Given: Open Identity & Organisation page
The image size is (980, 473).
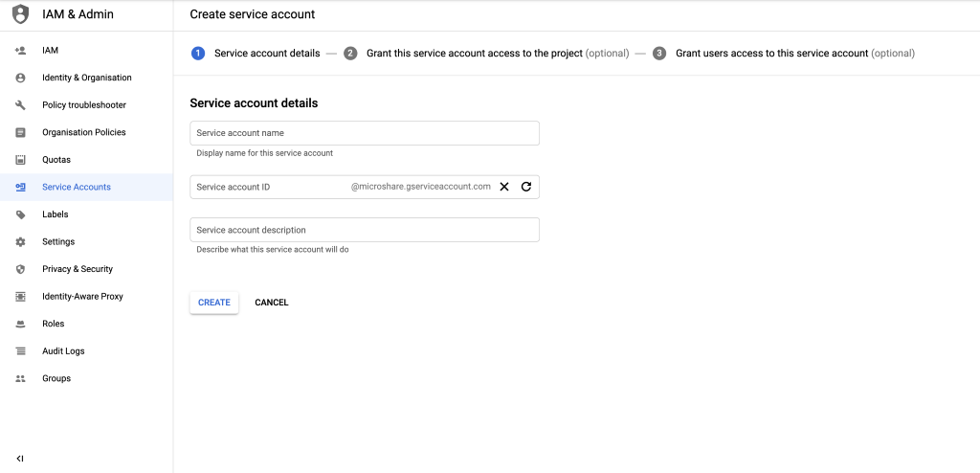Looking at the screenshot, I should 86,78.
